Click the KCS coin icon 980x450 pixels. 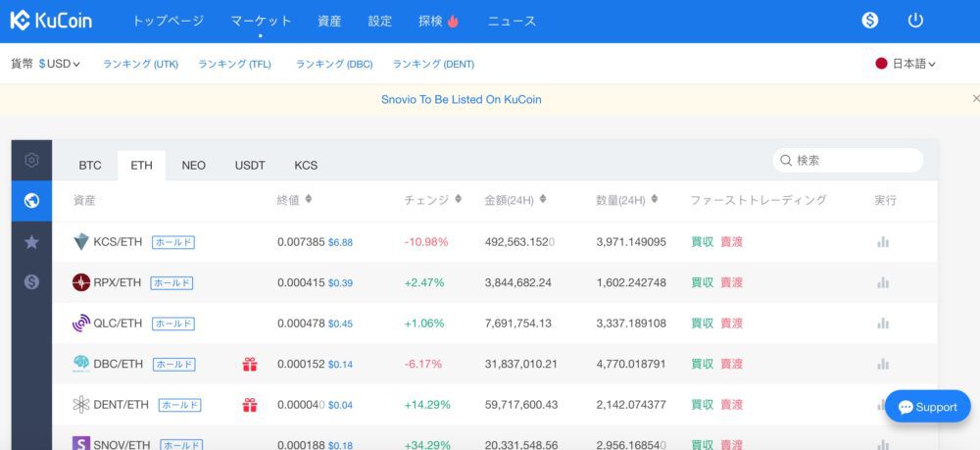pyautogui.click(x=81, y=242)
